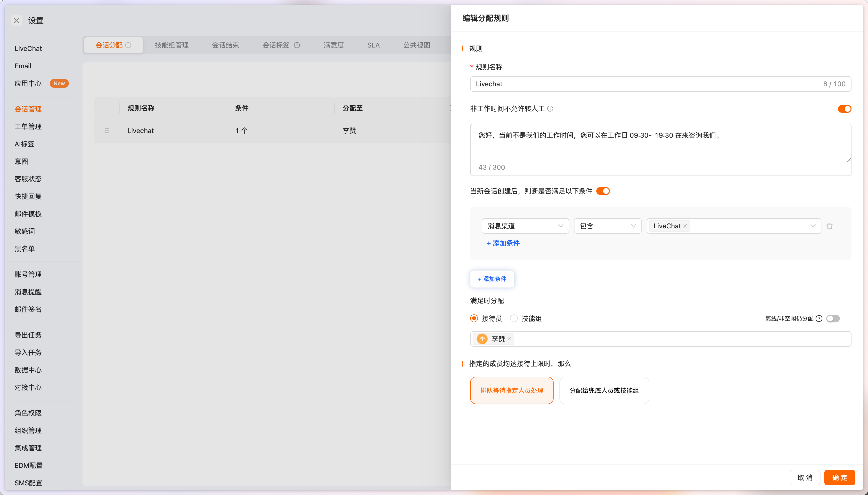Click the drag handle of Livechat row
The height and width of the screenshot is (495, 868).
107,131
